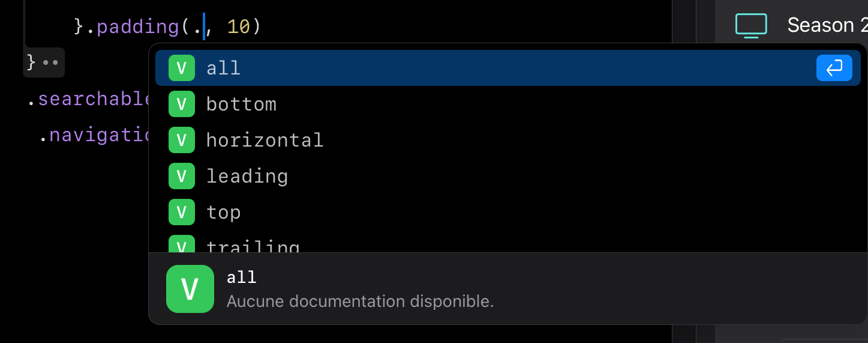Click the green V icon beside horizontal
This screenshot has height=343, width=868.
click(181, 140)
